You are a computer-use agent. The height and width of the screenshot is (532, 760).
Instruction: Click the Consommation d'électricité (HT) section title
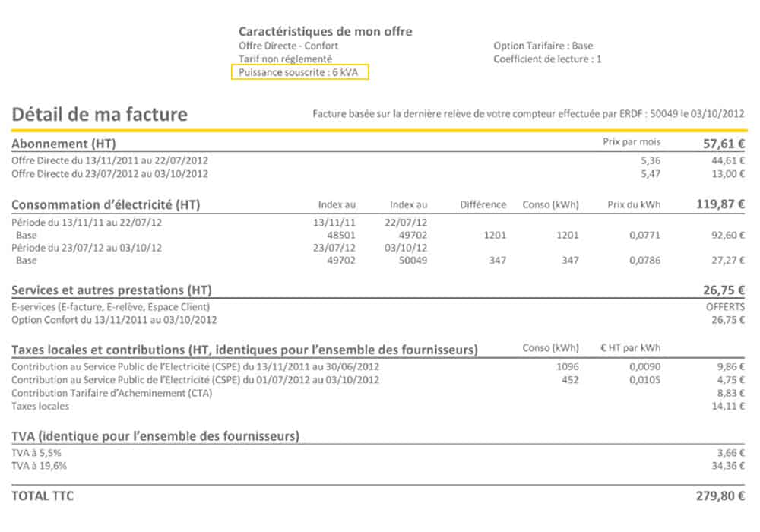108,204
